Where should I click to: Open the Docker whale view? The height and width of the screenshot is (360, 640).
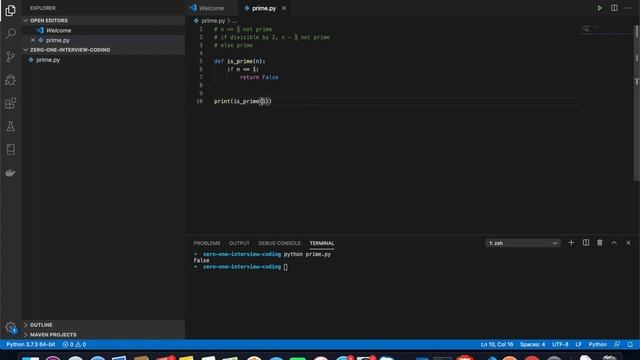coord(11,173)
